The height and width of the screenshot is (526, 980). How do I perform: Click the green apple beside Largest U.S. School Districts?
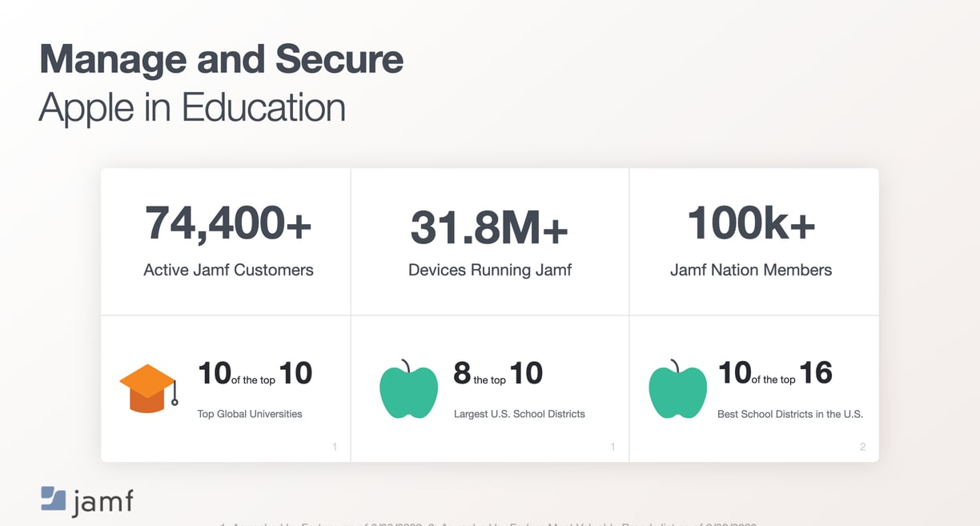click(408, 388)
